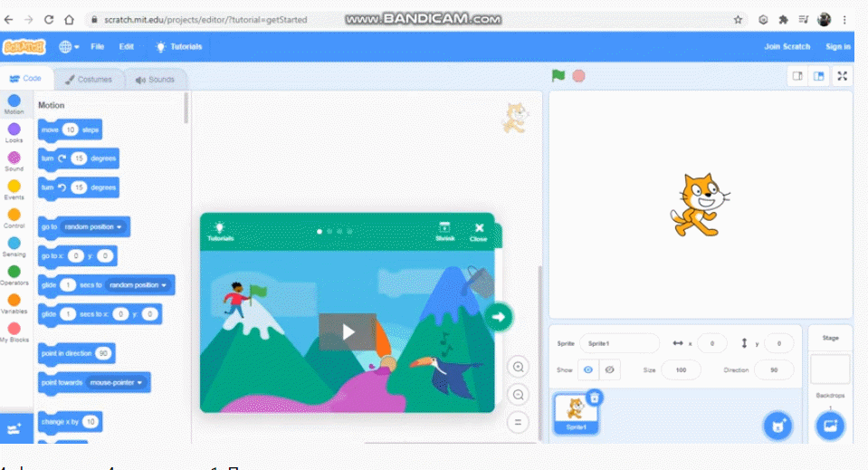Switch to the Sounds tab

tap(155, 80)
